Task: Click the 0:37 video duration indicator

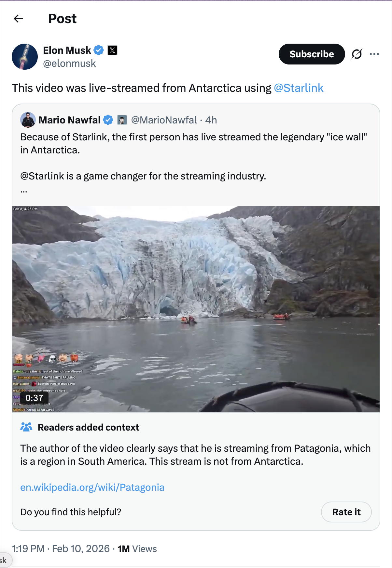Action: [34, 398]
